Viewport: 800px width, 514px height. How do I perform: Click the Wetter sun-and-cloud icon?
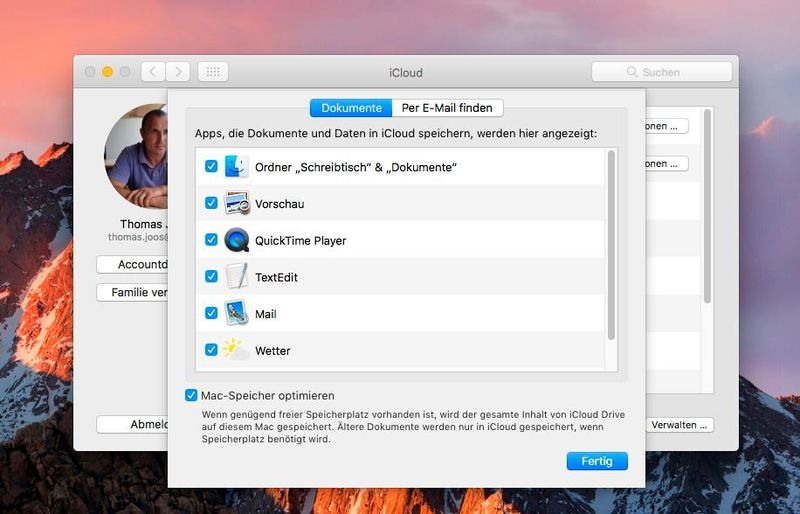tap(236, 349)
